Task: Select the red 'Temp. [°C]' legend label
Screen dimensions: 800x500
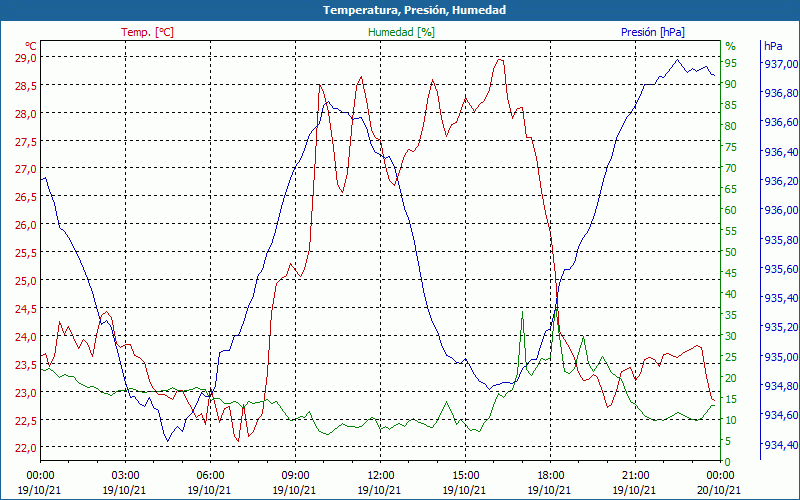Action: pos(147,32)
